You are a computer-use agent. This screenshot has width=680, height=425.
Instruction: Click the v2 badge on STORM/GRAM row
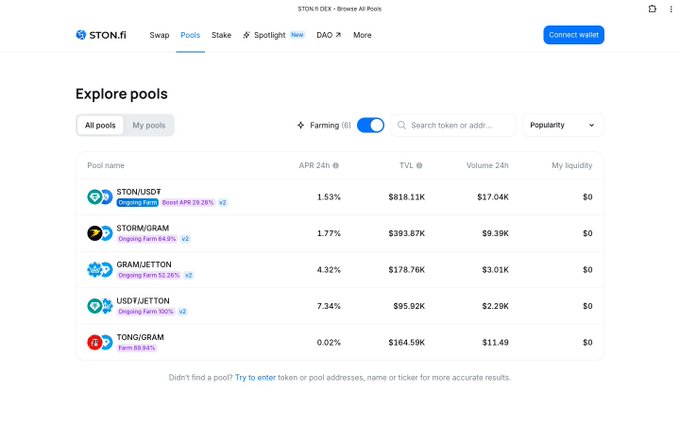pos(185,239)
